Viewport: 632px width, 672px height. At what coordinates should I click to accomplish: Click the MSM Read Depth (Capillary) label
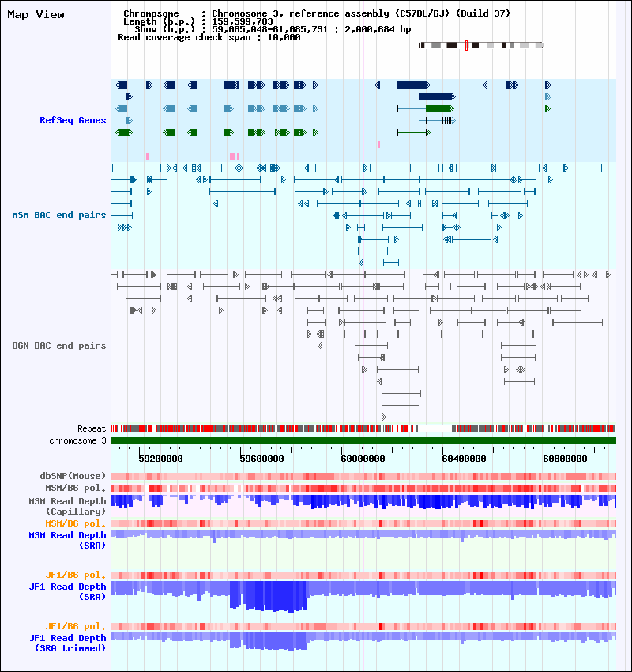click(67, 506)
